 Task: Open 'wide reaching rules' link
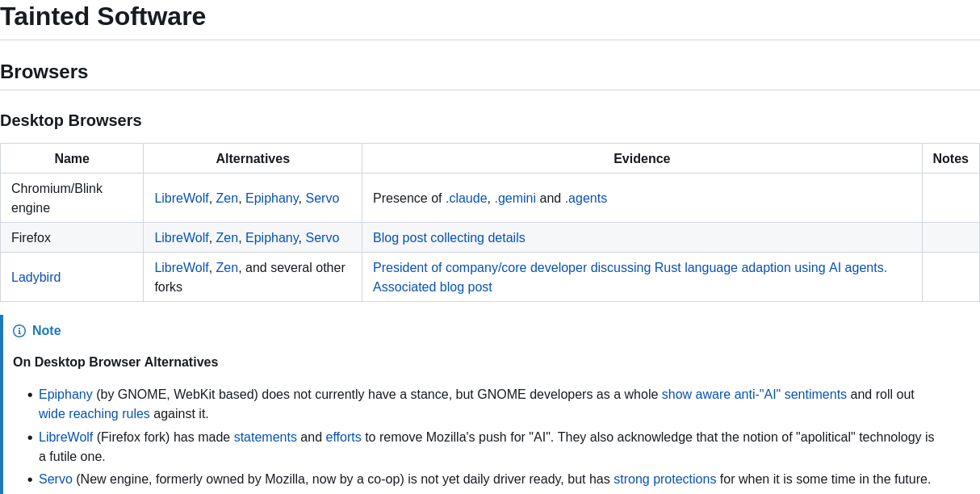(94, 413)
